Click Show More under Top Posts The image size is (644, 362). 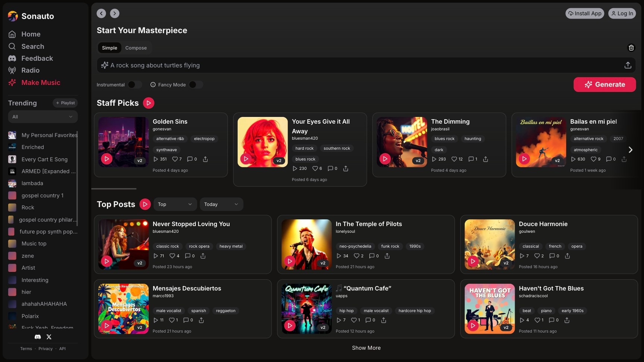(x=366, y=348)
